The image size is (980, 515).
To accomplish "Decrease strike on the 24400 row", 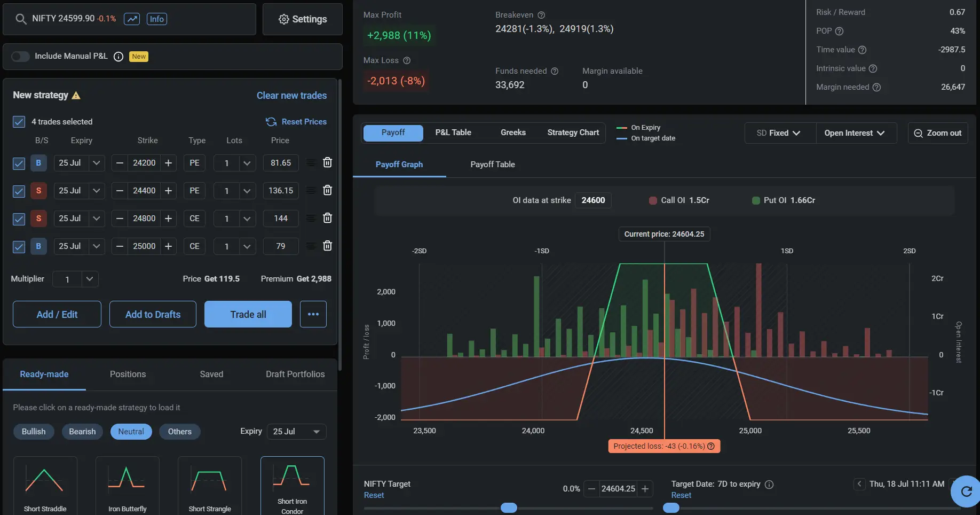I will coord(120,191).
